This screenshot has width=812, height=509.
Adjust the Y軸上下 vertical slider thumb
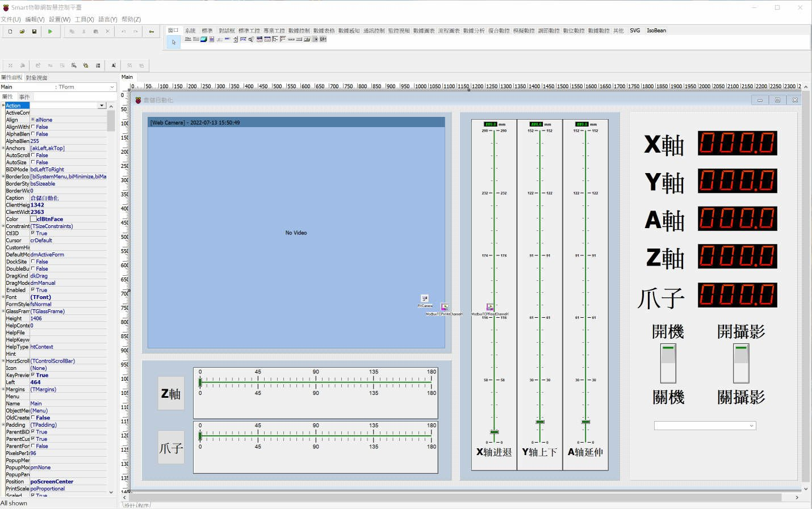click(540, 422)
